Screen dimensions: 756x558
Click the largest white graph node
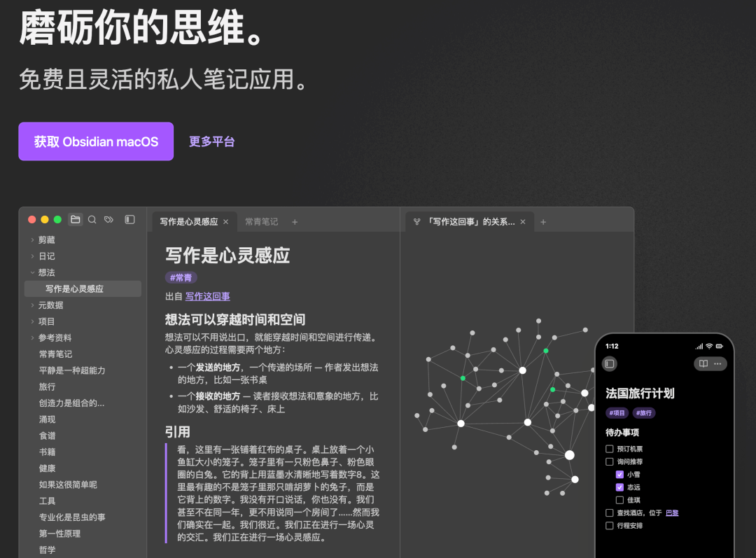tap(569, 455)
